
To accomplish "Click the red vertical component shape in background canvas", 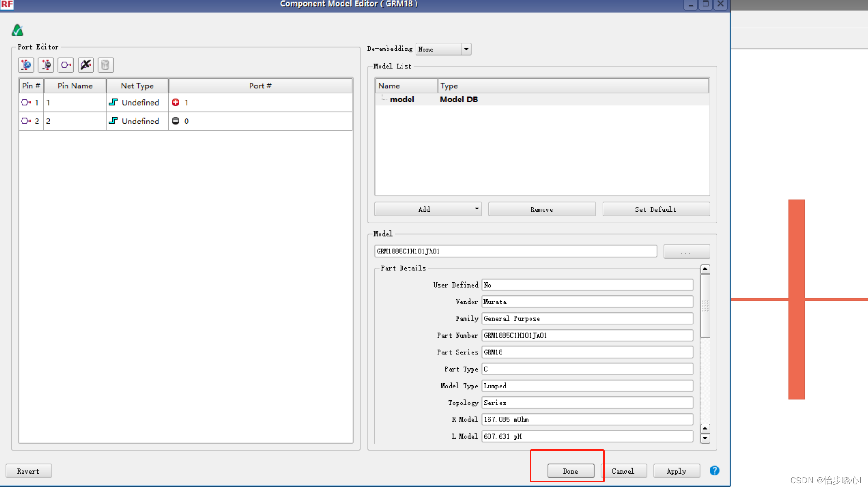I will coord(796,299).
